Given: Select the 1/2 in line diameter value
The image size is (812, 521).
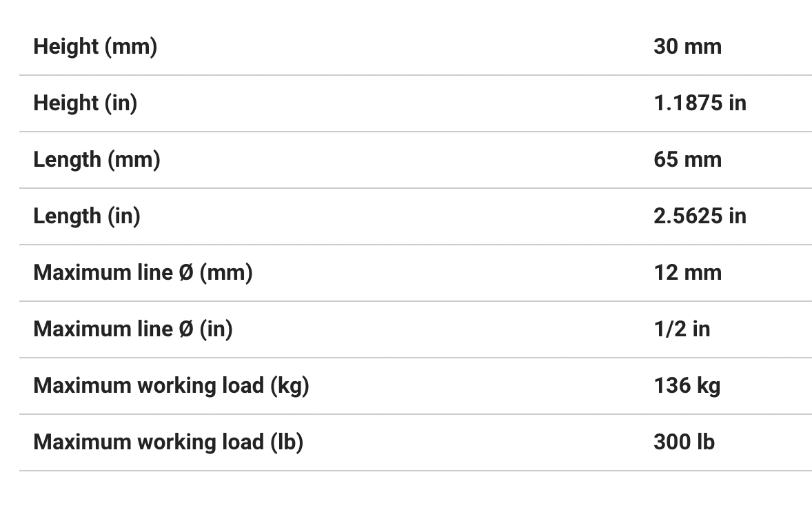Looking at the screenshot, I should (x=682, y=329).
